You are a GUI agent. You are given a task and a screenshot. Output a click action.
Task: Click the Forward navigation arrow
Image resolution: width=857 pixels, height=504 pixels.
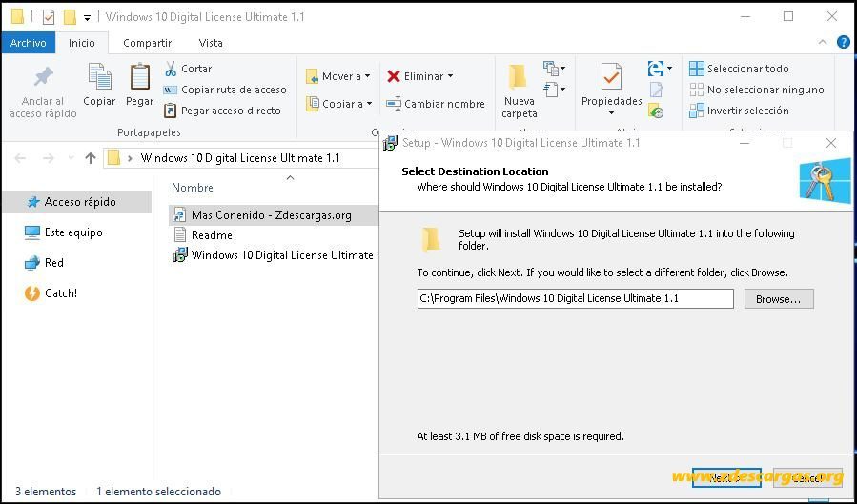48,158
